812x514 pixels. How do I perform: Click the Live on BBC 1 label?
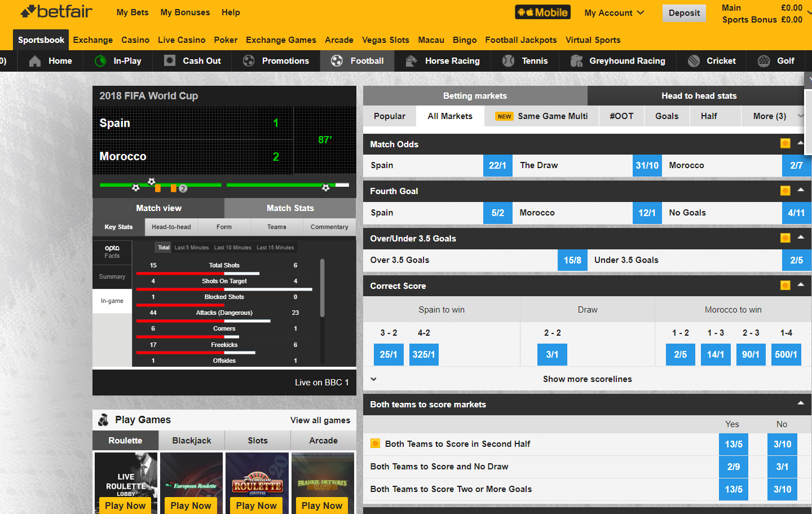(x=322, y=383)
